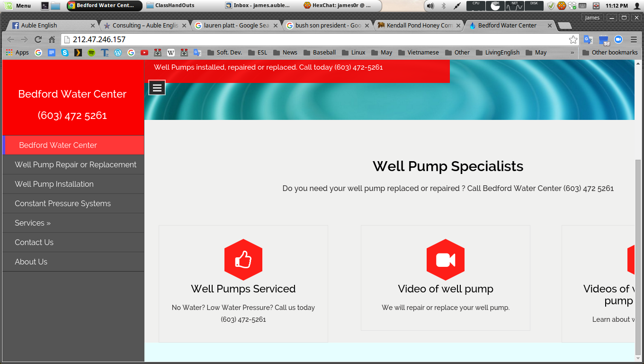This screenshot has width=644, height=364.
Task: Open the Soft. Dev. bookmarks folder
Action: tap(224, 53)
